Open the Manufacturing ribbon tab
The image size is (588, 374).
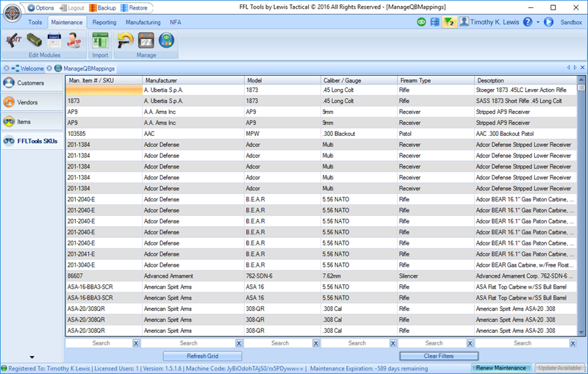pos(143,23)
